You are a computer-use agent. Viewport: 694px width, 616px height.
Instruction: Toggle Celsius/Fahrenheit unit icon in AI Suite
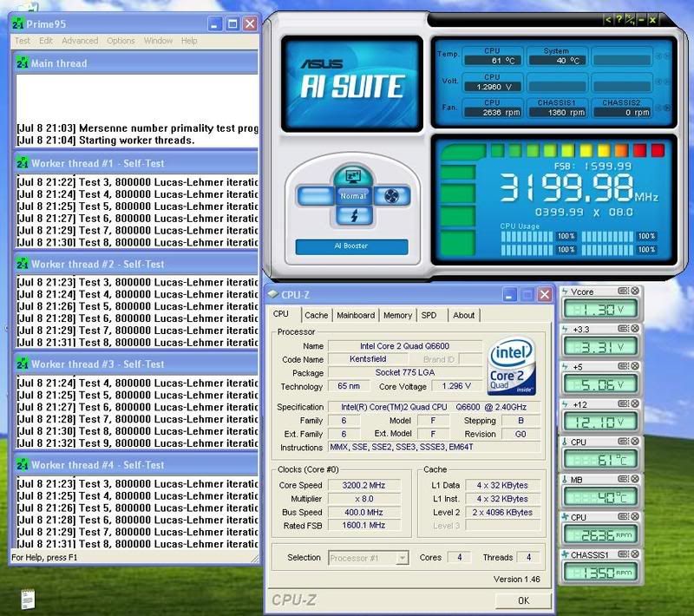630,19
